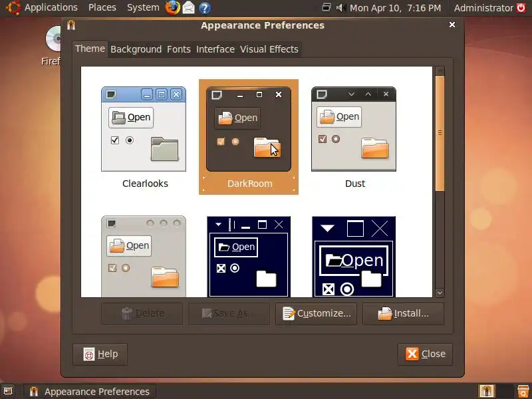Open the Applications menu
Image resolution: width=532 pixels, height=399 pixels.
51,7
